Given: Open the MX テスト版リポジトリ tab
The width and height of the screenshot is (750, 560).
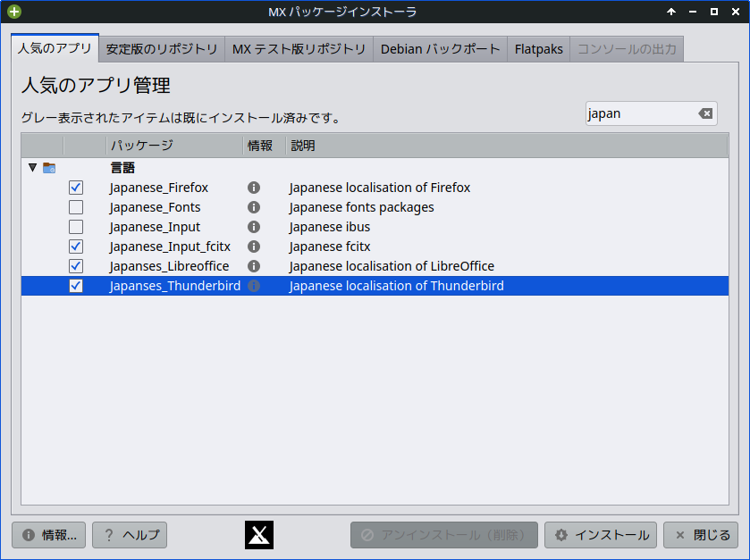Looking at the screenshot, I should (x=299, y=49).
